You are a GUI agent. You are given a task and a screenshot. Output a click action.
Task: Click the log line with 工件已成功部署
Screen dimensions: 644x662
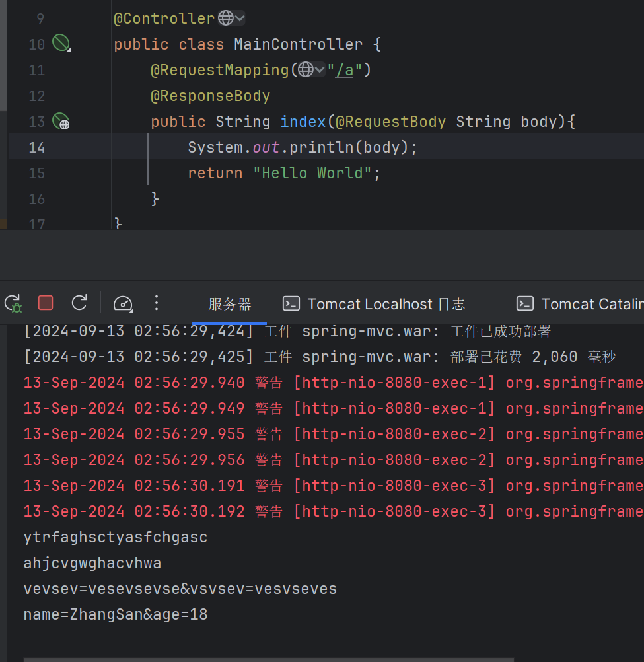click(287, 332)
